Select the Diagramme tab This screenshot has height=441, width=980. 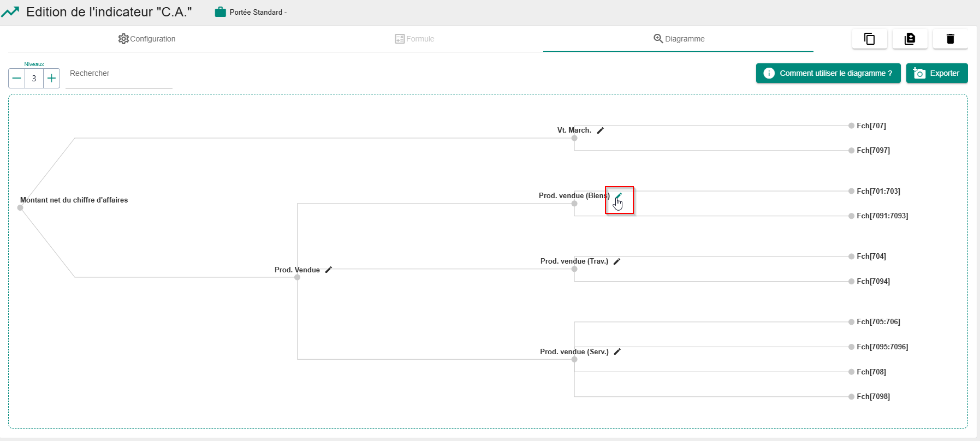pyautogui.click(x=679, y=39)
